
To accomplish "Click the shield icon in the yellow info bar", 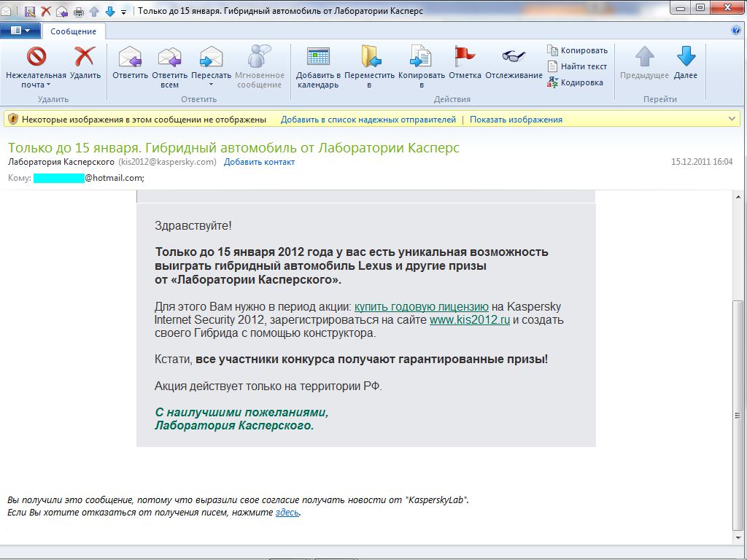I will 13,119.
